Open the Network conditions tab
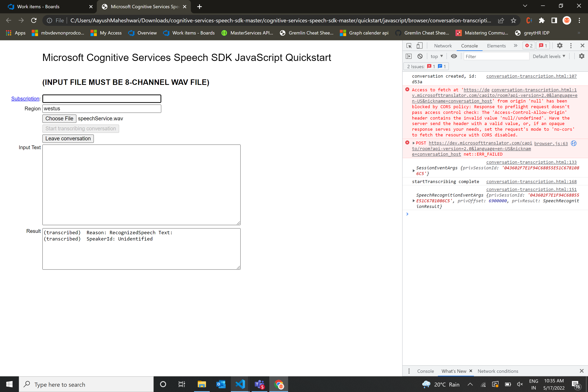The width and height of the screenshot is (588, 392). 498,371
